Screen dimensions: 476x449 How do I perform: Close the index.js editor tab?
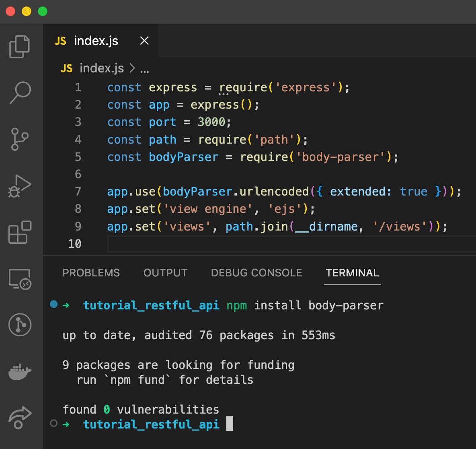pyautogui.click(x=144, y=41)
